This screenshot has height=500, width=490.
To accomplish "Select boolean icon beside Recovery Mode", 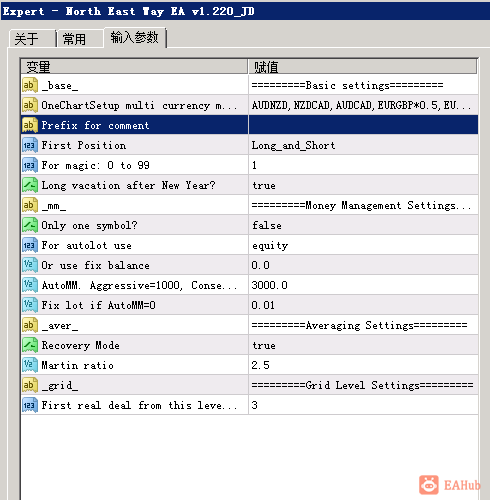I will 30,345.
